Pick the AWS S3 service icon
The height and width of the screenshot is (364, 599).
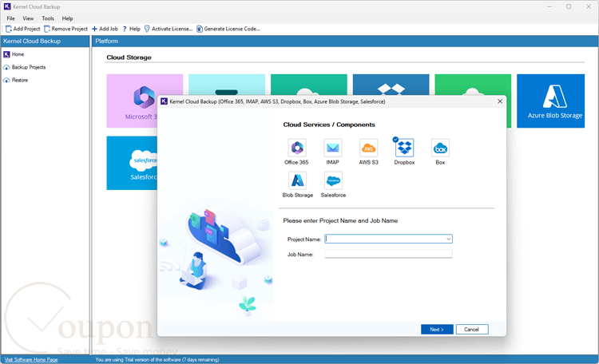(x=368, y=148)
